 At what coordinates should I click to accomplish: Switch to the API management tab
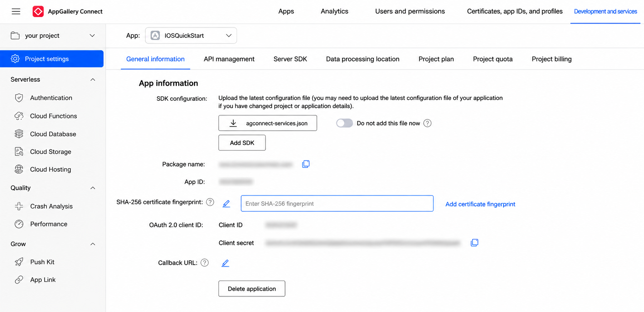229,59
